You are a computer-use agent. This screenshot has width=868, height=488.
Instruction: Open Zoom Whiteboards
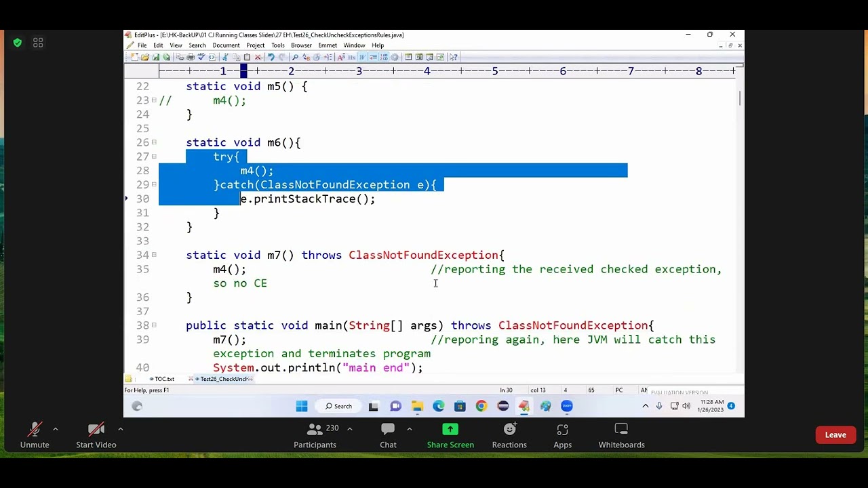click(621, 435)
